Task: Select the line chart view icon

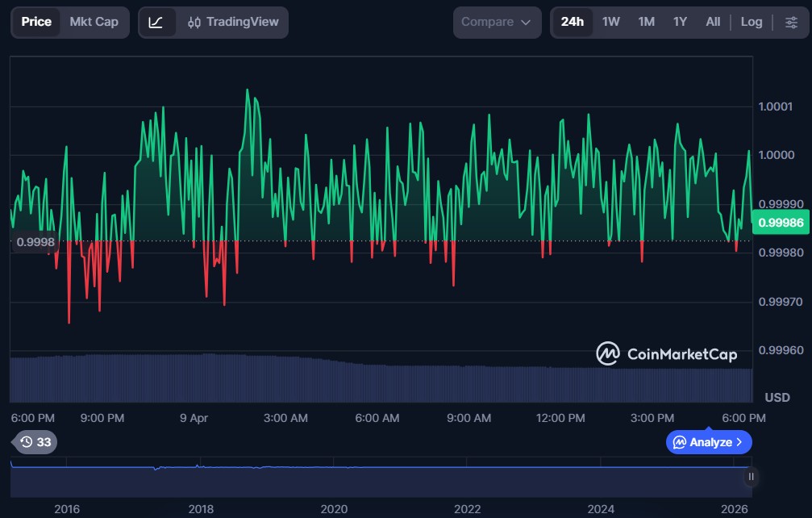Action: [156, 23]
